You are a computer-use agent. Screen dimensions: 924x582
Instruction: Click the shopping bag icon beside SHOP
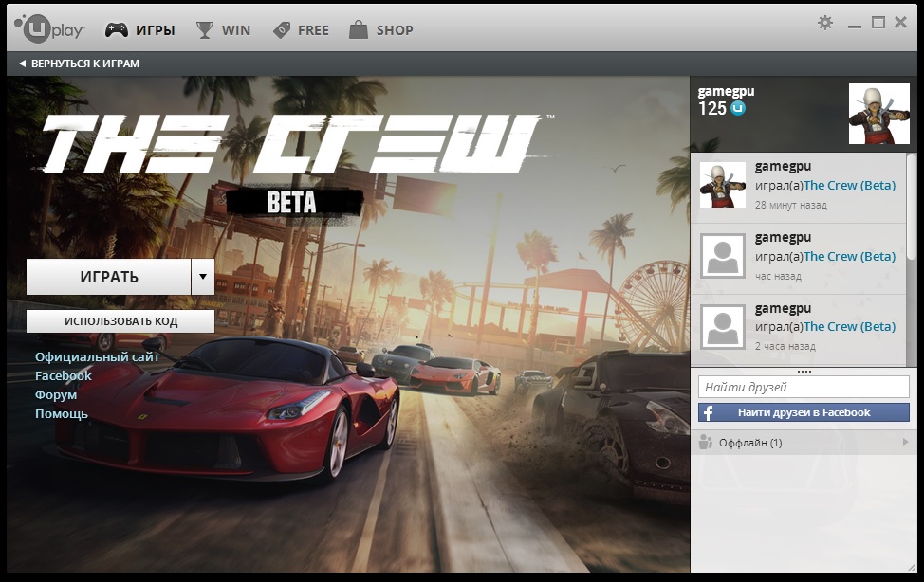click(x=359, y=28)
